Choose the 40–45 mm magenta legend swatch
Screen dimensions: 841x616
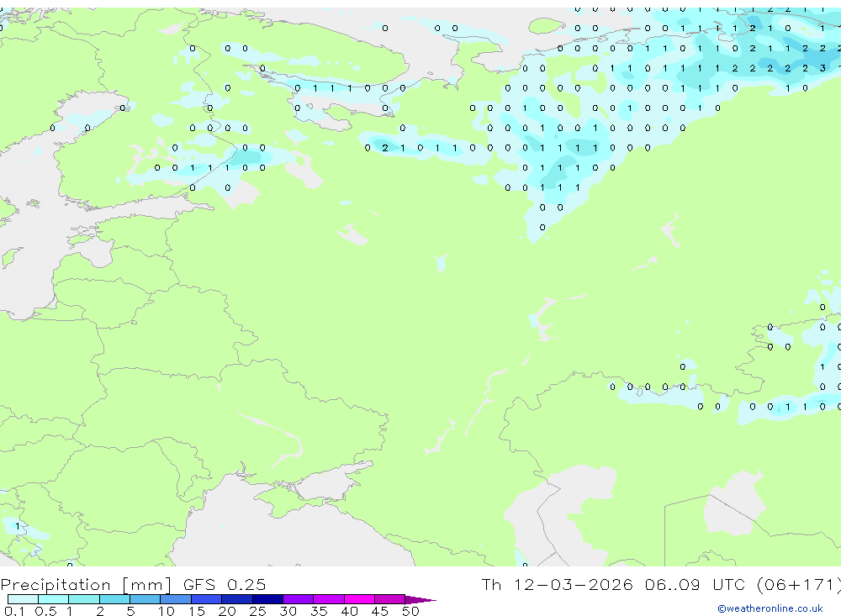(359, 599)
